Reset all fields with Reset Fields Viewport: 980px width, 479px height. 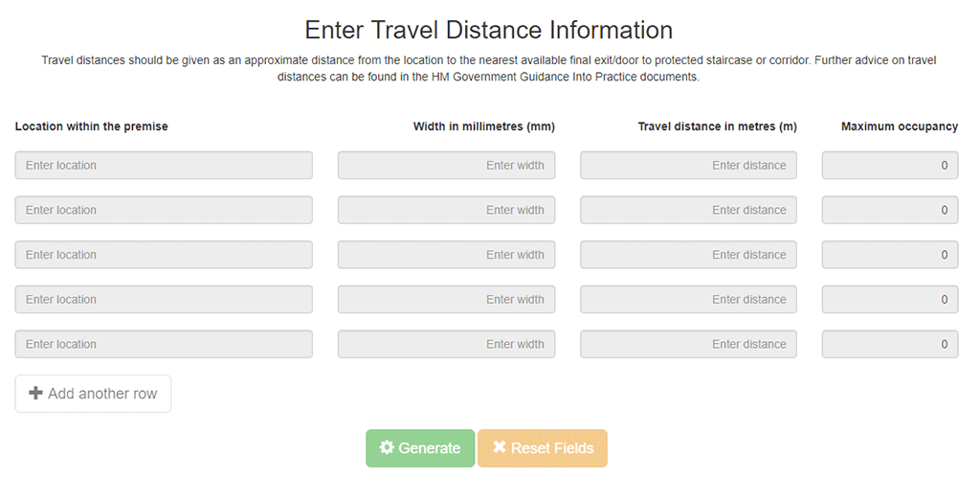pyautogui.click(x=542, y=447)
